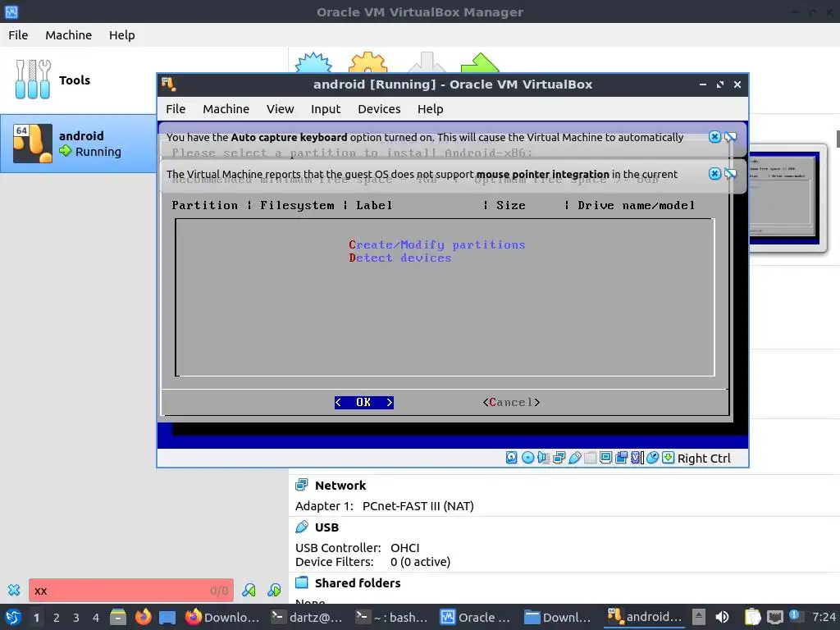The width and height of the screenshot is (840, 630).
Task: Select the android VM in the list
Action: tap(78, 143)
